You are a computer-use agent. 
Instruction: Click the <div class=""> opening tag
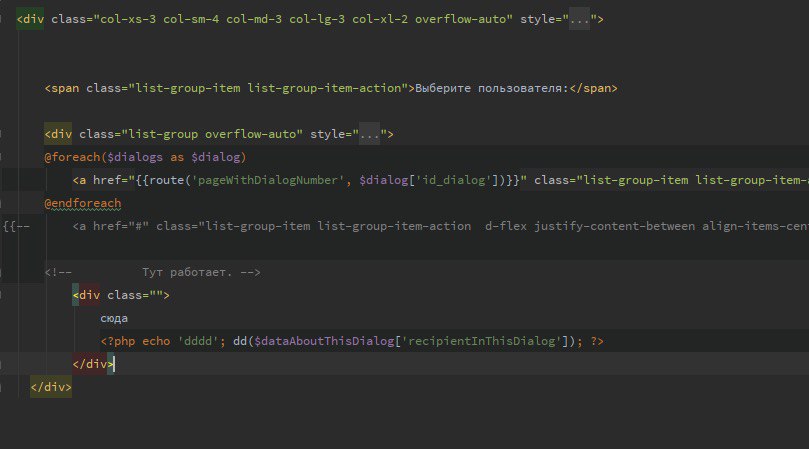pos(121,295)
